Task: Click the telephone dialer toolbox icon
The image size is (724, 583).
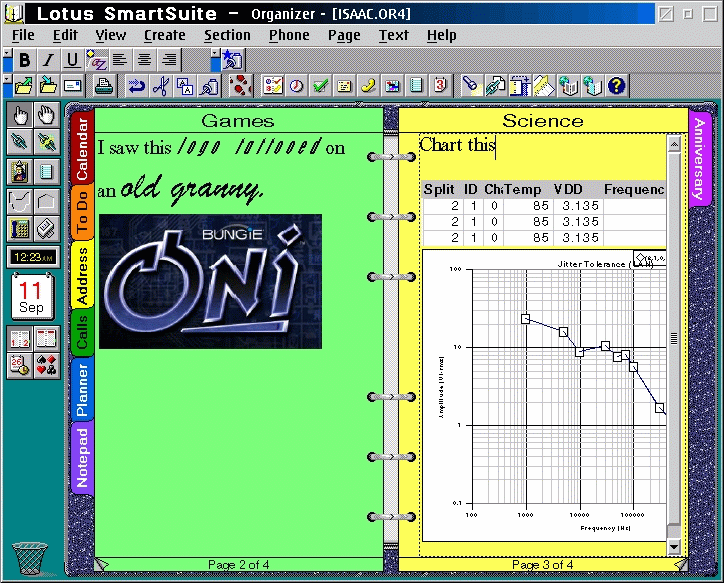Action: 20,229
